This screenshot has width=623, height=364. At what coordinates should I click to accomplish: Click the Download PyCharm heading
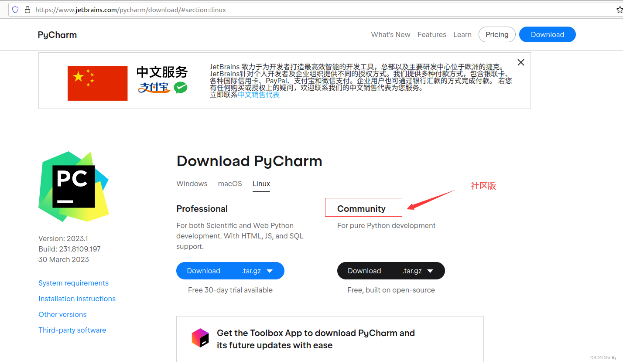(249, 161)
